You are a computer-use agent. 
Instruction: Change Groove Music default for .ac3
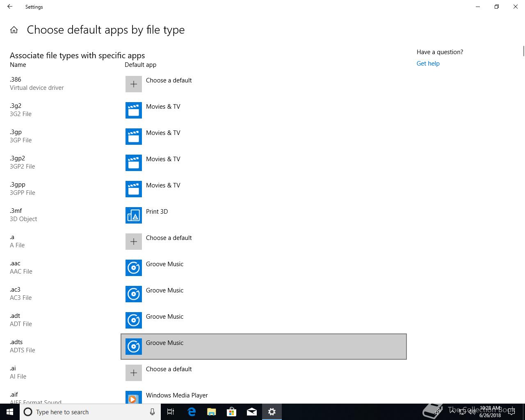tap(264, 294)
